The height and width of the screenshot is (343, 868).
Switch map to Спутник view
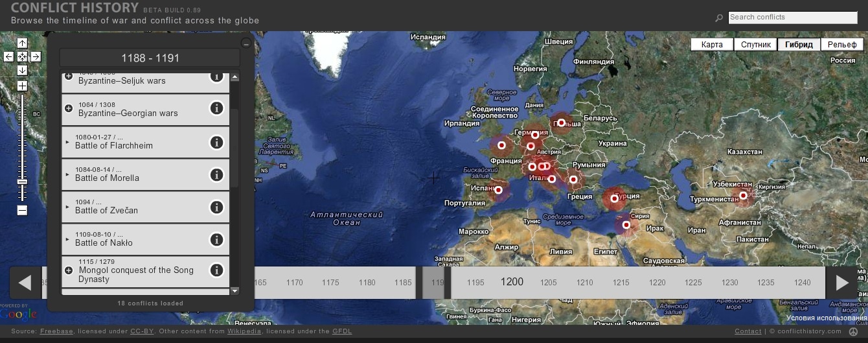click(755, 45)
